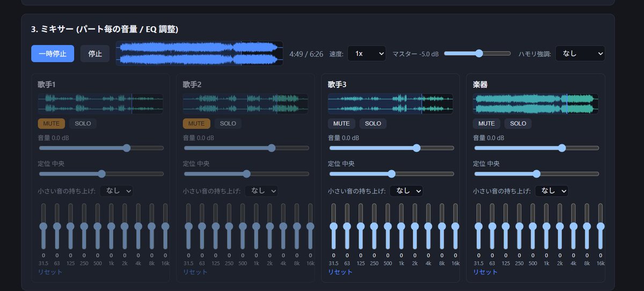
Task: Click 歌手3 EQ 16k band slider
Action: [x=455, y=227]
